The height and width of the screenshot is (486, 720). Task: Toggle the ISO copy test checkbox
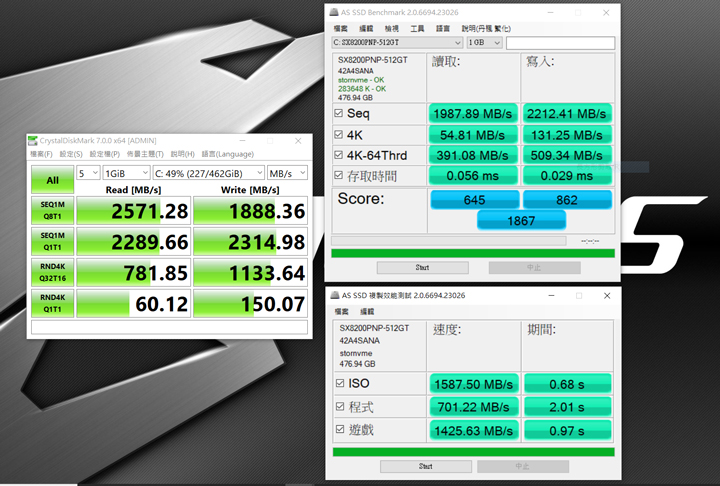click(340, 383)
